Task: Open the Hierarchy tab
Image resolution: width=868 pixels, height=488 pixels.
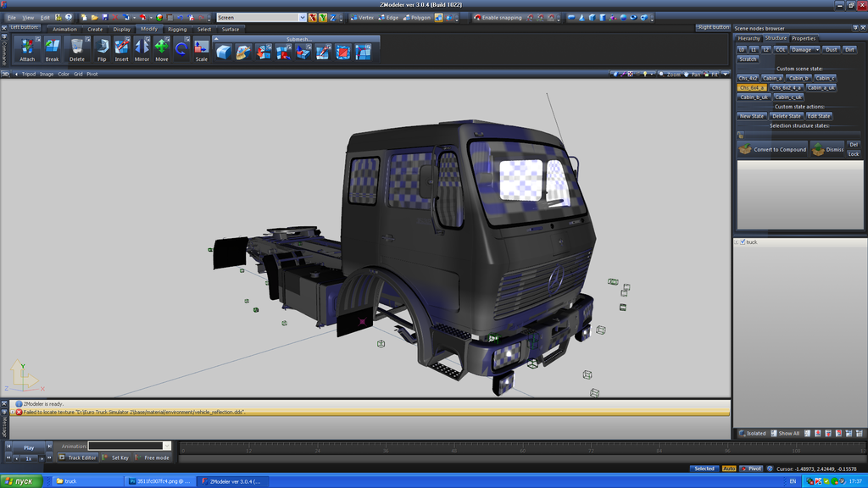Action: click(748, 38)
